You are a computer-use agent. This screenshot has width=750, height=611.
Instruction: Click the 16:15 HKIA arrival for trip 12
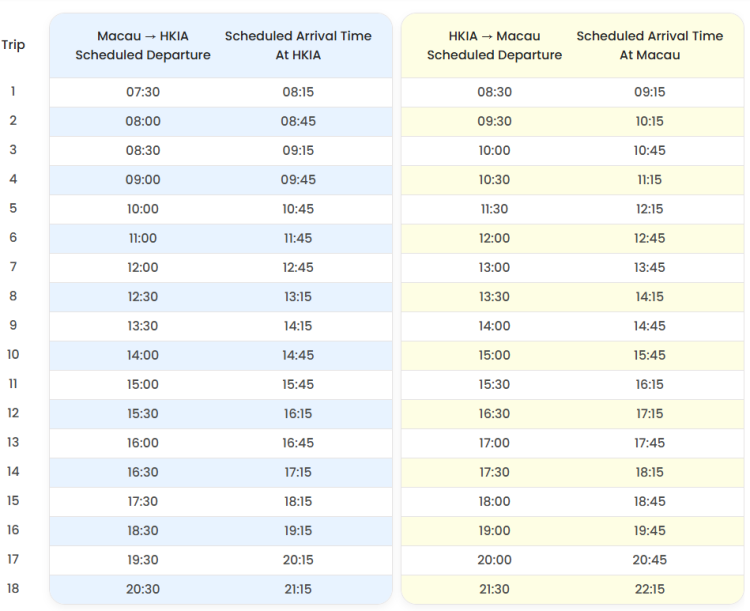pos(298,413)
